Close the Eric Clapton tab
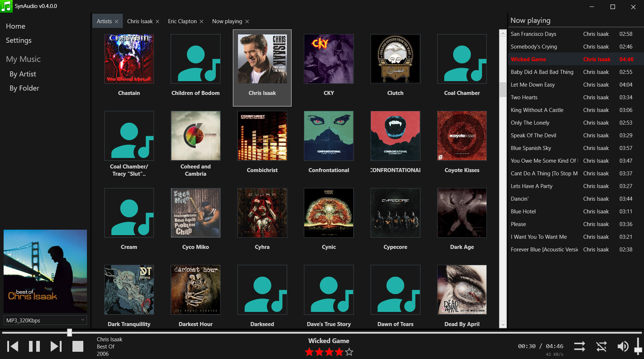The image size is (644, 359). [x=201, y=21]
